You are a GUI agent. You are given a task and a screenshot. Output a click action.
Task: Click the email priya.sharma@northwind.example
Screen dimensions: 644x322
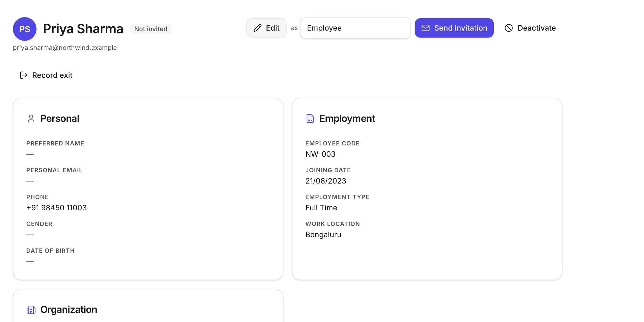[x=65, y=48]
